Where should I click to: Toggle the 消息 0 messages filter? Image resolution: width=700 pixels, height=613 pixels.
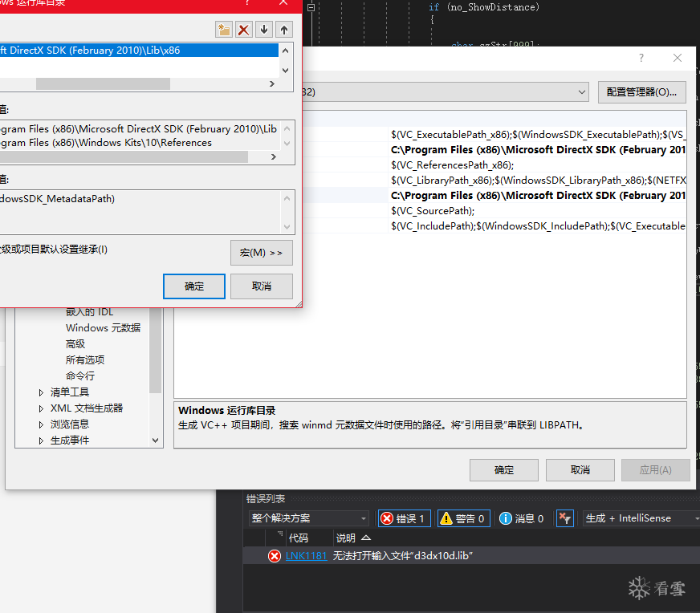coord(521,518)
